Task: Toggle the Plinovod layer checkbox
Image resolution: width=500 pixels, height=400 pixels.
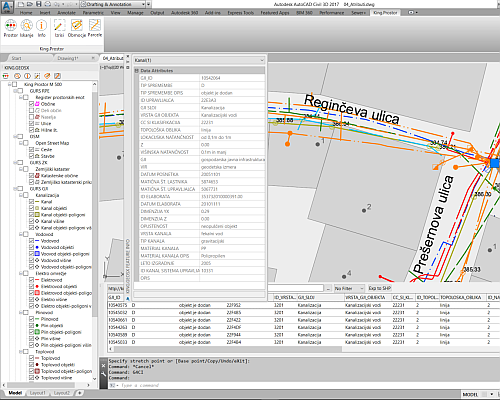Action: [32, 319]
